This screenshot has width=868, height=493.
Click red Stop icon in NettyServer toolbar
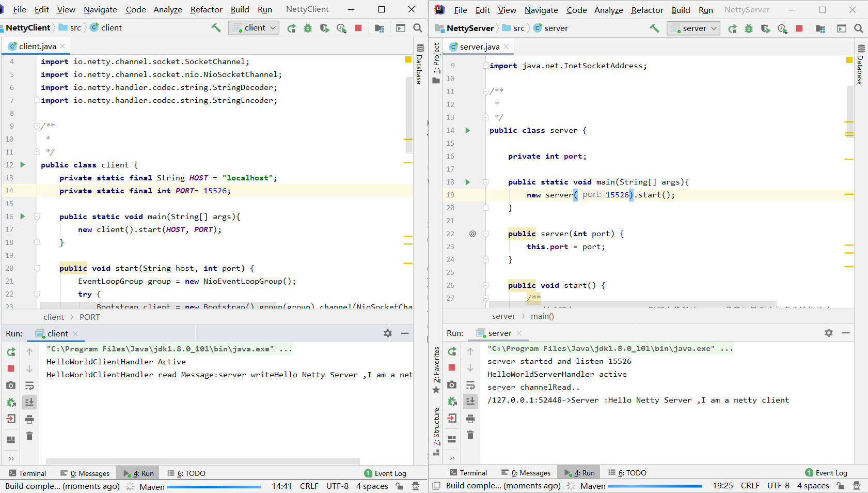coord(799,28)
